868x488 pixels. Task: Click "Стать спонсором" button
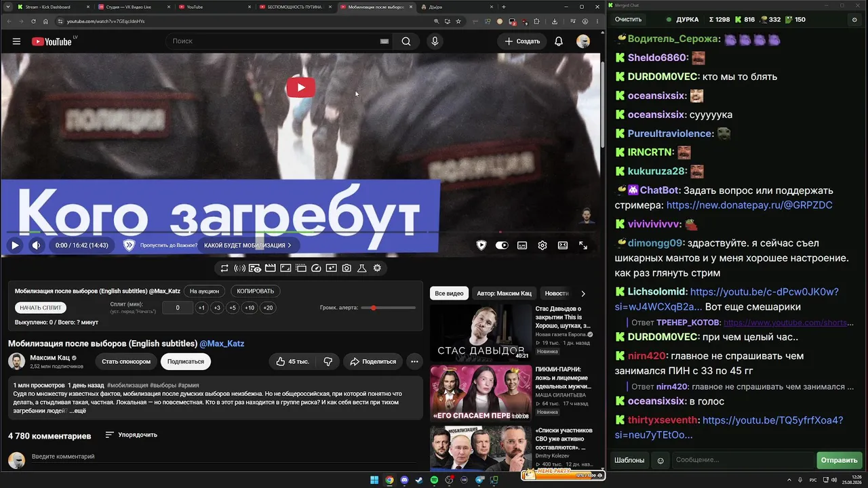(126, 362)
